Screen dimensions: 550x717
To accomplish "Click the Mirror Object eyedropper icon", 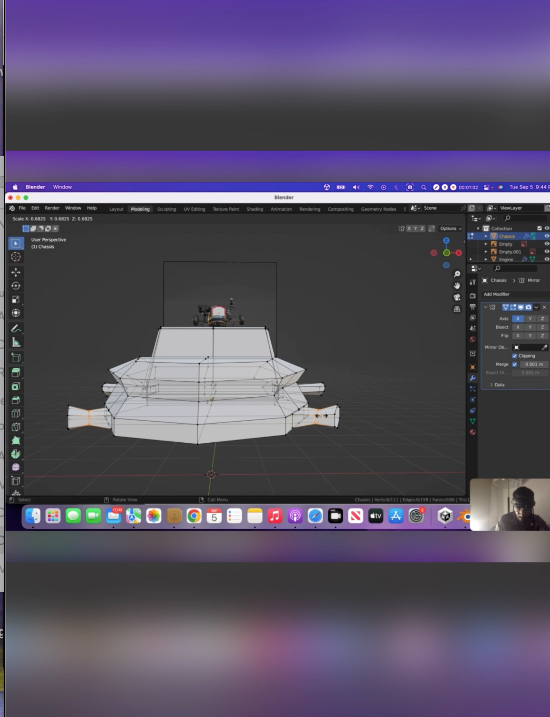I will (544, 348).
